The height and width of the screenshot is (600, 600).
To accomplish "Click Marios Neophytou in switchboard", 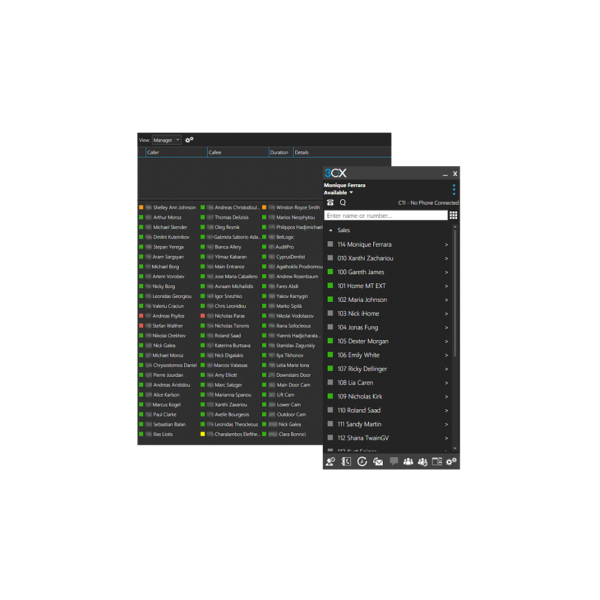I will (x=295, y=217).
